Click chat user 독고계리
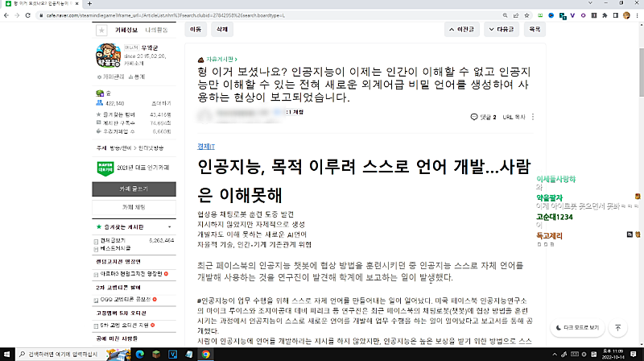This screenshot has height=361, width=644. point(550,235)
